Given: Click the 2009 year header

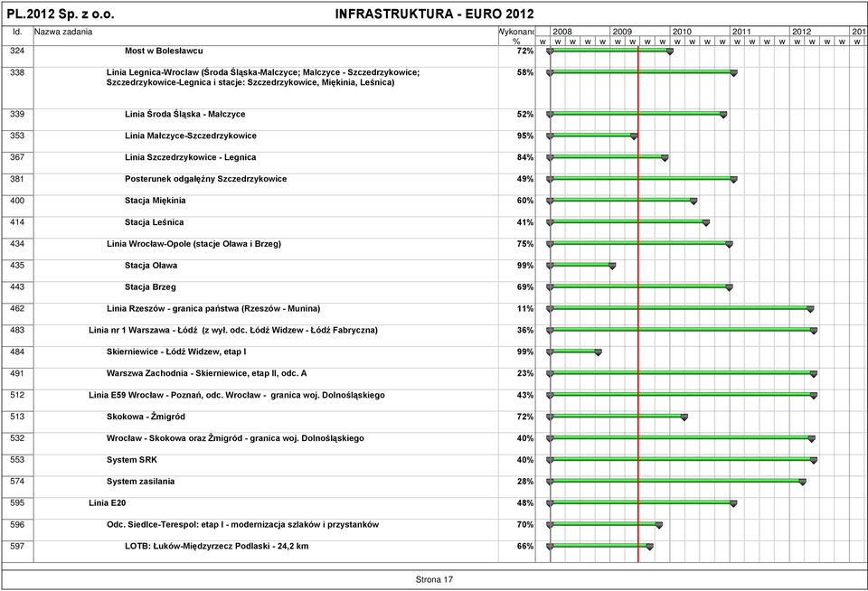Looking at the screenshot, I should 622,32.
